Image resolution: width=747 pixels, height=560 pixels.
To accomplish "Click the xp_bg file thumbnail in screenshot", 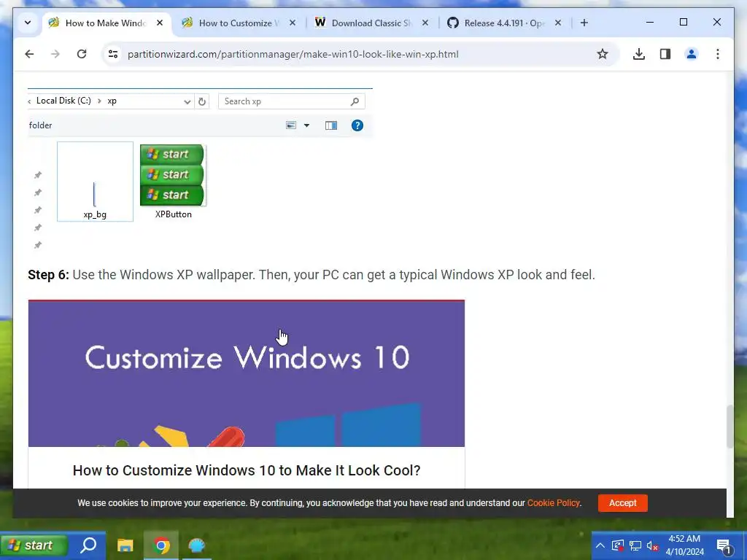I will 95,182.
